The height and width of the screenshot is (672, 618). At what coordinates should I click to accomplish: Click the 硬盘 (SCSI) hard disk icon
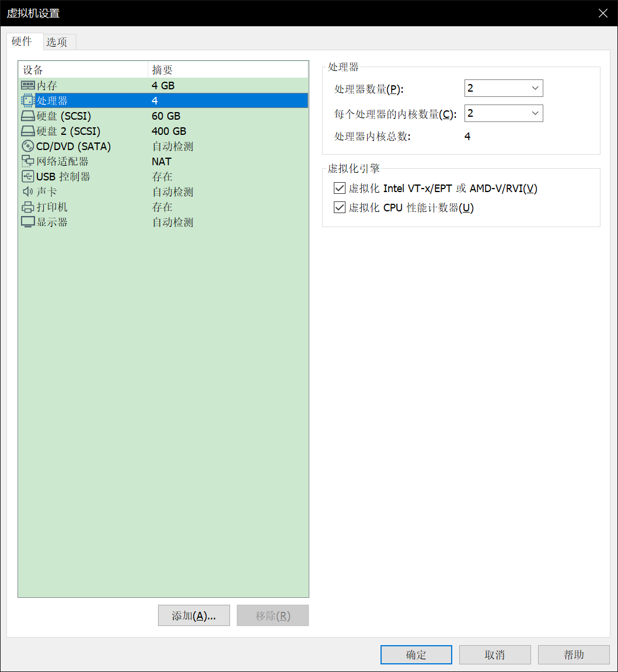tap(28, 116)
